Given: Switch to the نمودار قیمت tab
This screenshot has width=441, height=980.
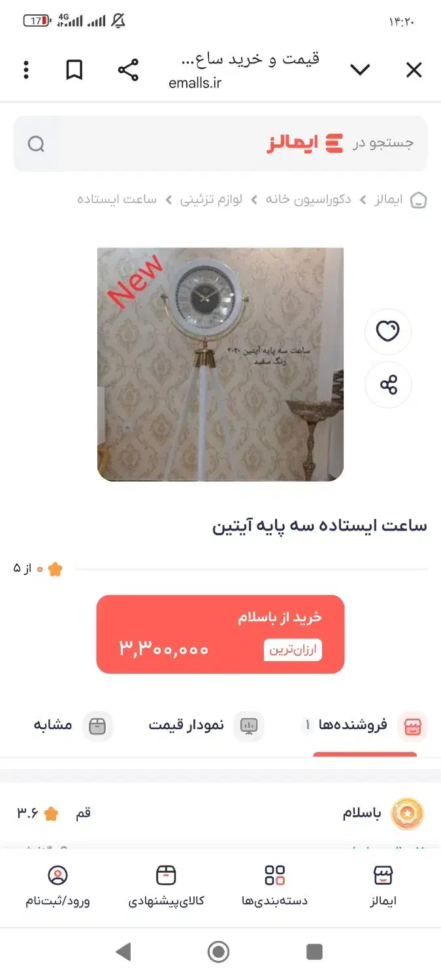Looking at the screenshot, I should [x=206, y=725].
